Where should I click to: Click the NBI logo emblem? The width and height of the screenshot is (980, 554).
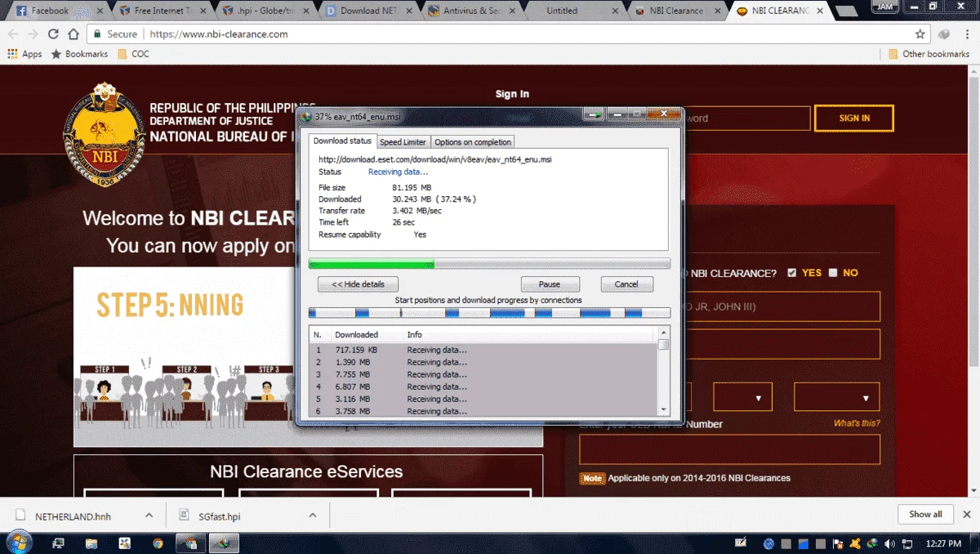[x=103, y=134]
